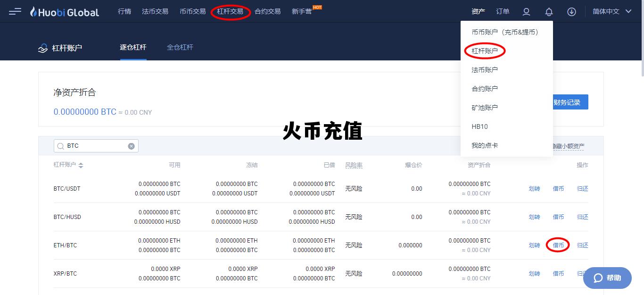
Task: Click 借币 for ETH/BTC row
Action: [558, 245]
